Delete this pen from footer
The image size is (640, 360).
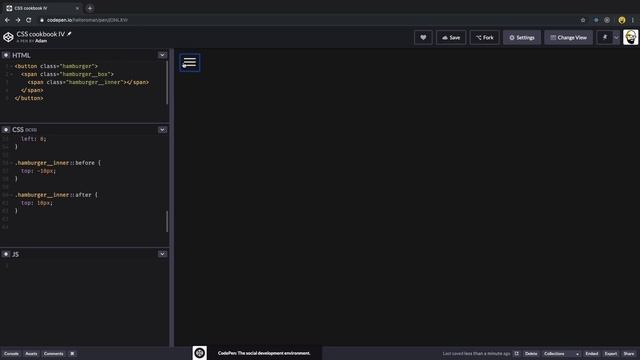click(x=531, y=354)
